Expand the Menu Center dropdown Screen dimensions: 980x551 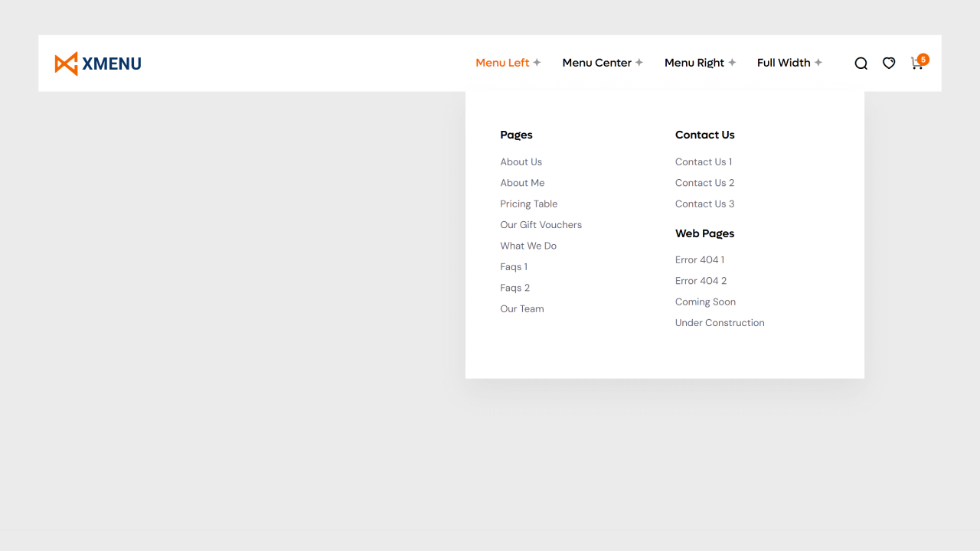(596, 63)
